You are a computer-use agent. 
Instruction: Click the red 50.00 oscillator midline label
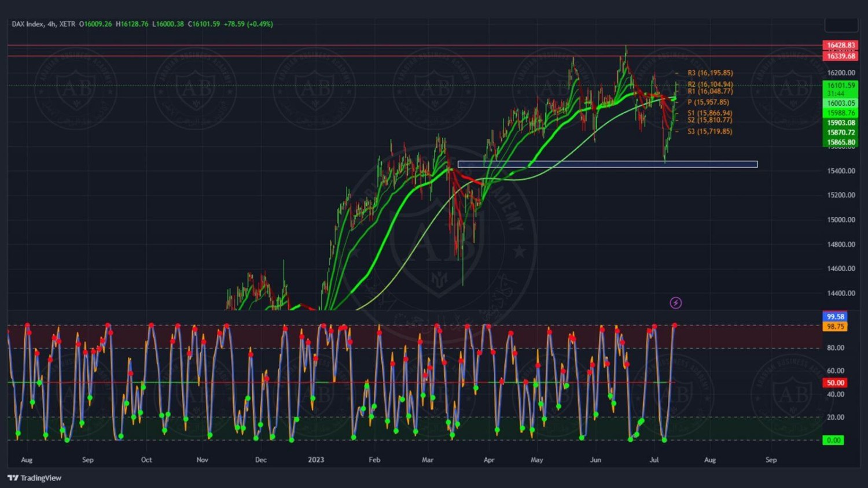[x=834, y=383]
